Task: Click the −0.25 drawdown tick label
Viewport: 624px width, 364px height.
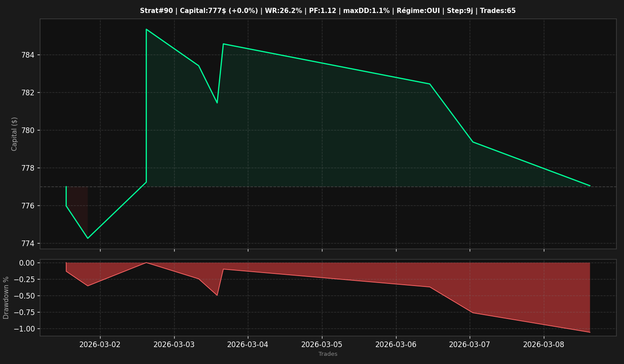Action: point(23,279)
